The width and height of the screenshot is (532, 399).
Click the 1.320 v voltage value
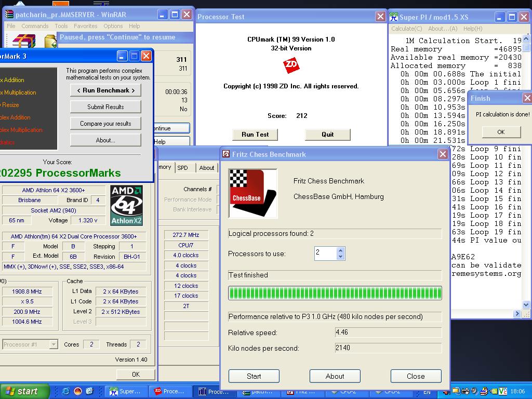(x=88, y=220)
